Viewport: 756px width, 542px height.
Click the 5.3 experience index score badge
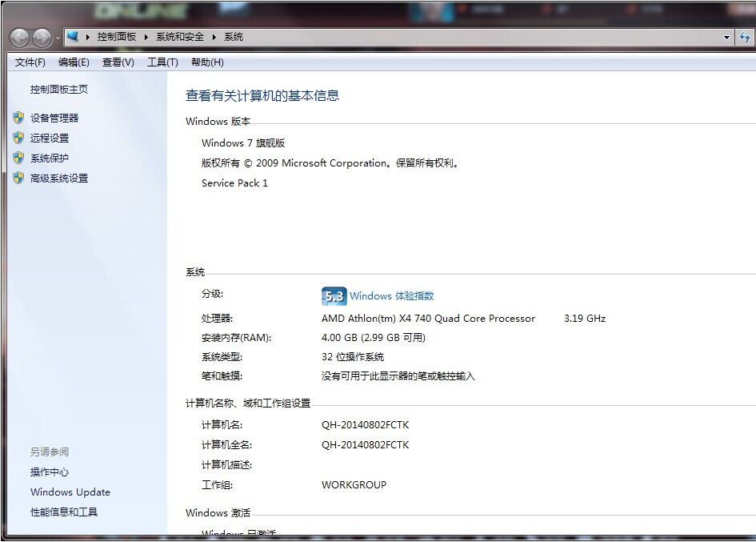click(x=334, y=296)
